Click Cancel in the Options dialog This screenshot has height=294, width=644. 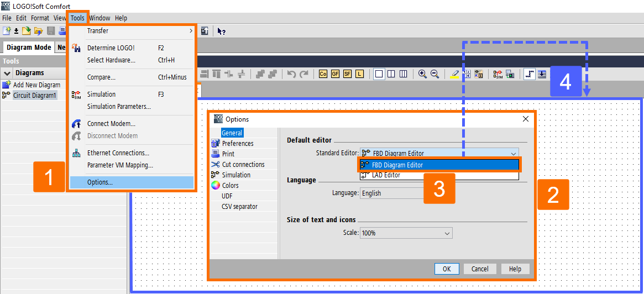click(480, 269)
